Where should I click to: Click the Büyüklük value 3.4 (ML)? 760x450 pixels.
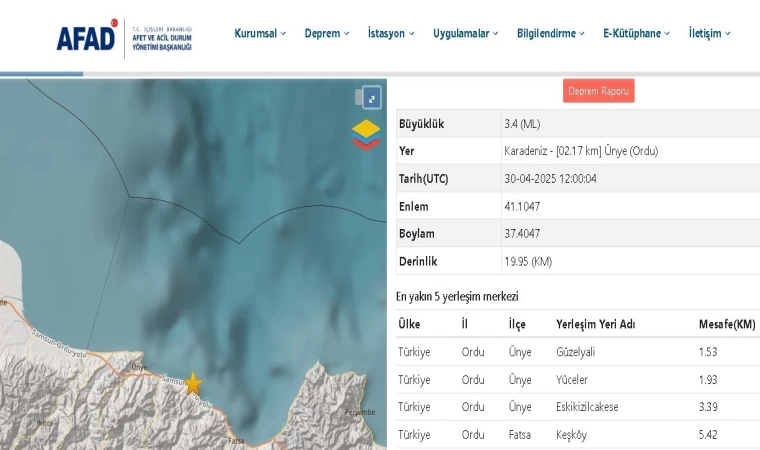click(x=524, y=124)
